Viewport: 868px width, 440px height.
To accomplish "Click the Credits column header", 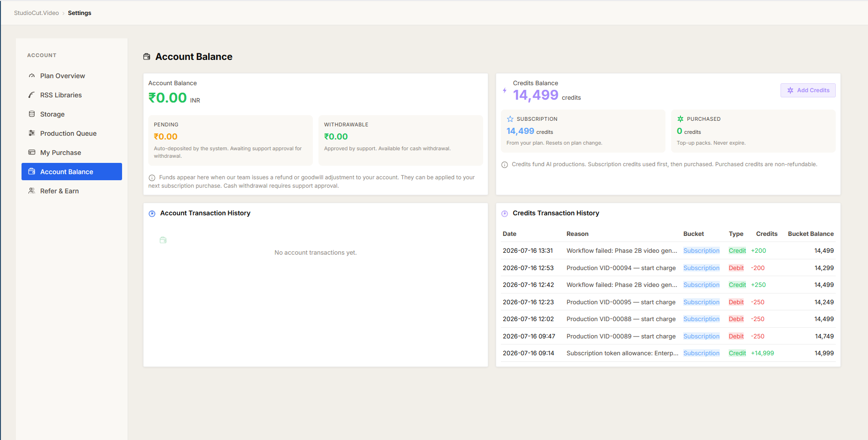I will pyautogui.click(x=767, y=234).
